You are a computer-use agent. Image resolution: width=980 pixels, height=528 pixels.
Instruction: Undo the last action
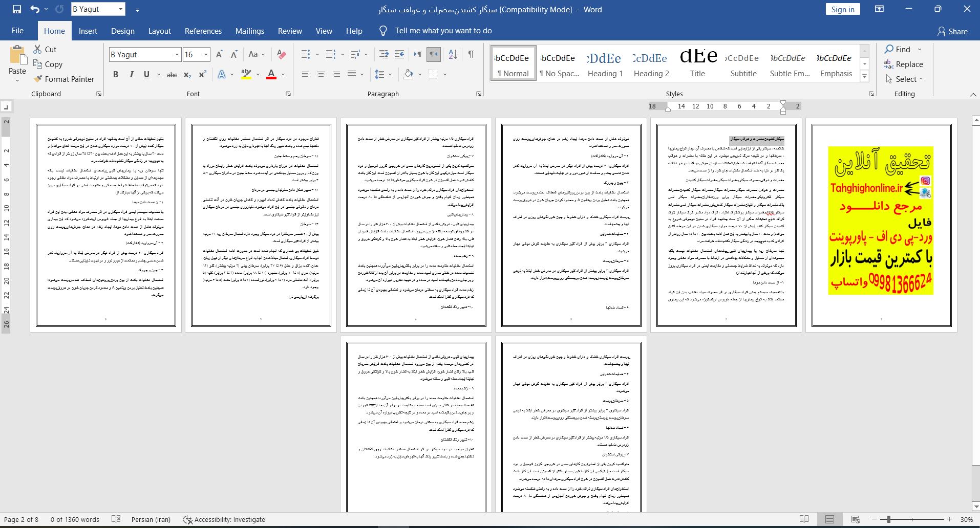pos(34,9)
